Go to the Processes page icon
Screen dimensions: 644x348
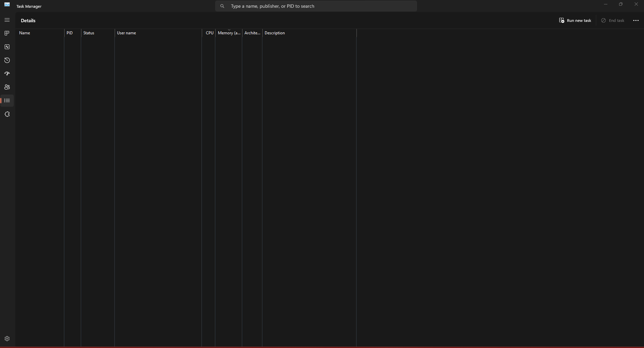(x=7, y=33)
